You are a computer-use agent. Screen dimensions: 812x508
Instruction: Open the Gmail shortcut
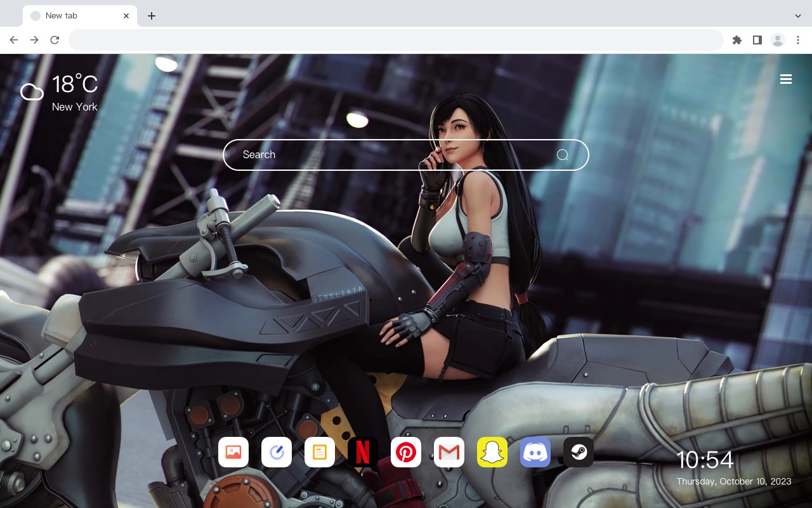pos(449,452)
